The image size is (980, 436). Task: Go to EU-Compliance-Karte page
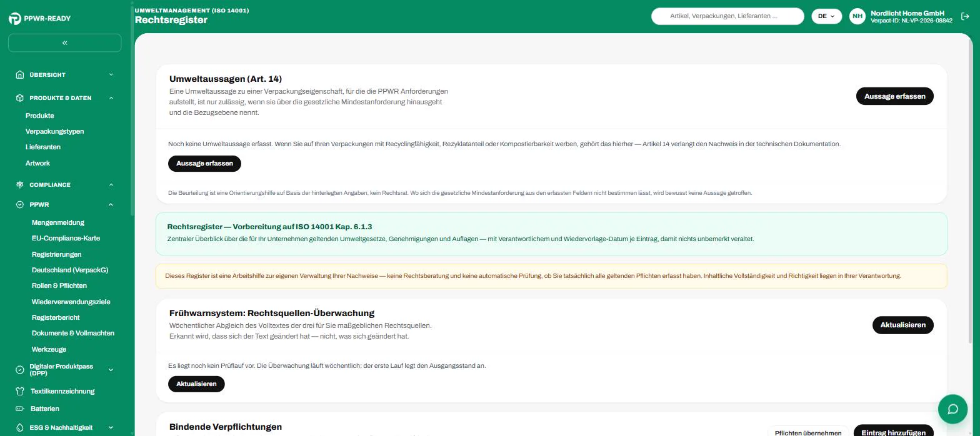(66, 238)
